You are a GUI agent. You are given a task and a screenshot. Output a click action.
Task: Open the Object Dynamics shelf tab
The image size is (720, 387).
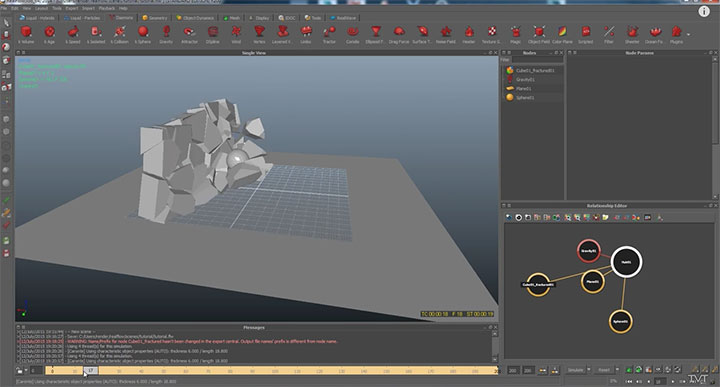[195, 18]
